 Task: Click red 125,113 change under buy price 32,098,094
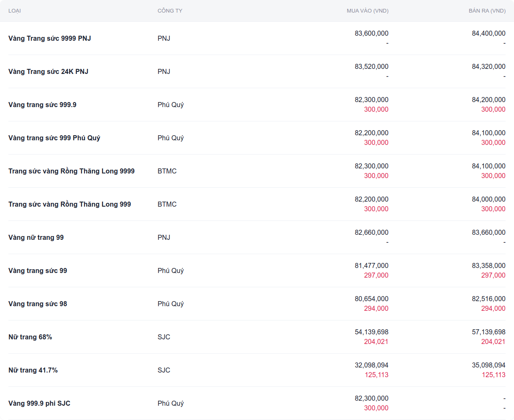(377, 375)
